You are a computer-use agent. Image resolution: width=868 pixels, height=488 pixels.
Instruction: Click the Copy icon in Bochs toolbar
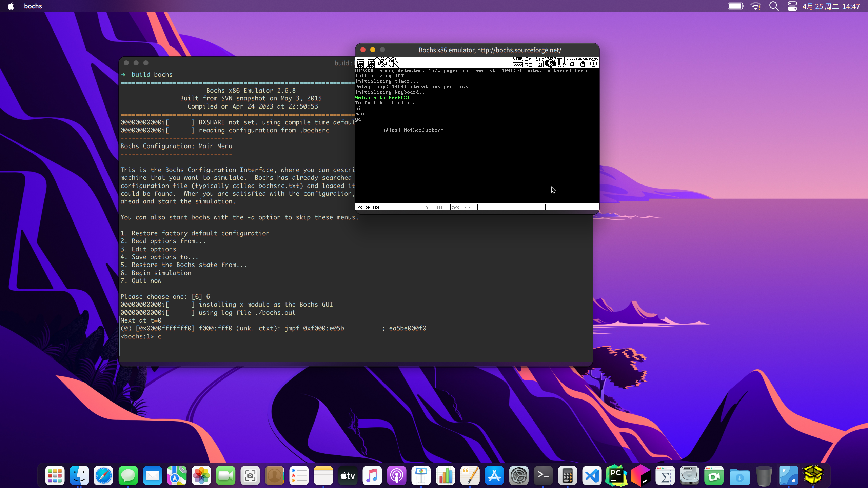pos(529,62)
